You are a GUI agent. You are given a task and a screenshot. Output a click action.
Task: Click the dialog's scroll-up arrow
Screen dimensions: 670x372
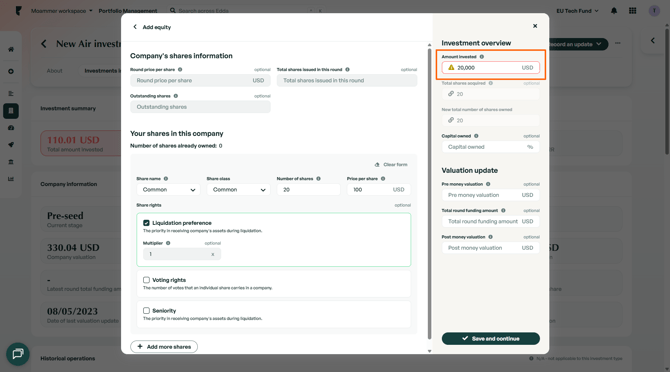tap(429, 45)
